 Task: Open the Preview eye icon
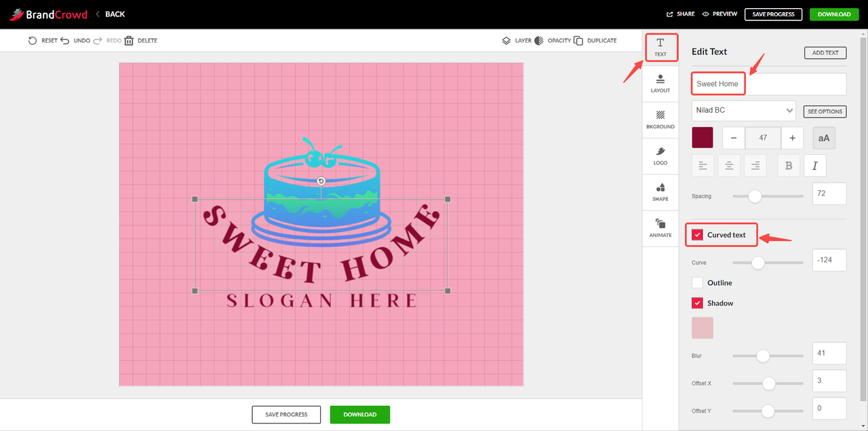click(x=705, y=14)
